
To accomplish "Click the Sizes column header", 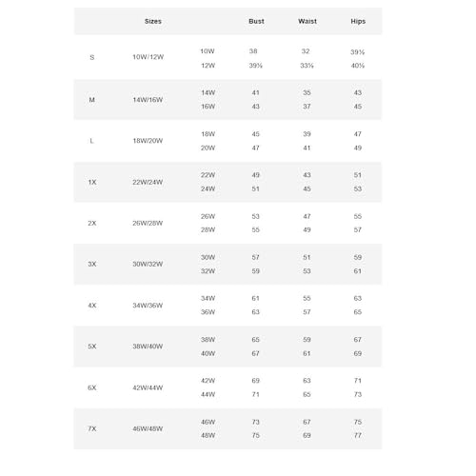I will click(x=153, y=21).
